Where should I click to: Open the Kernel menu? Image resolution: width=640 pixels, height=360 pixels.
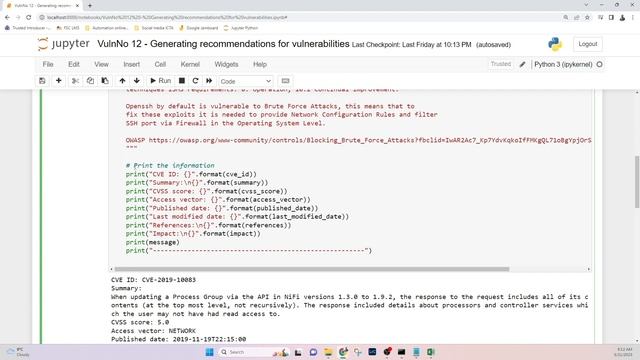click(190, 64)
